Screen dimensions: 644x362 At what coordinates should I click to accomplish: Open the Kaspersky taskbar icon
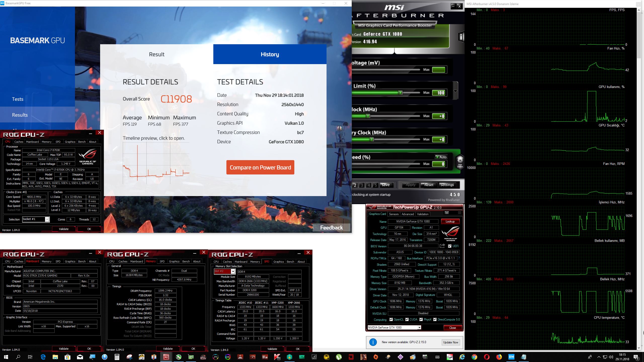[277, 357]
